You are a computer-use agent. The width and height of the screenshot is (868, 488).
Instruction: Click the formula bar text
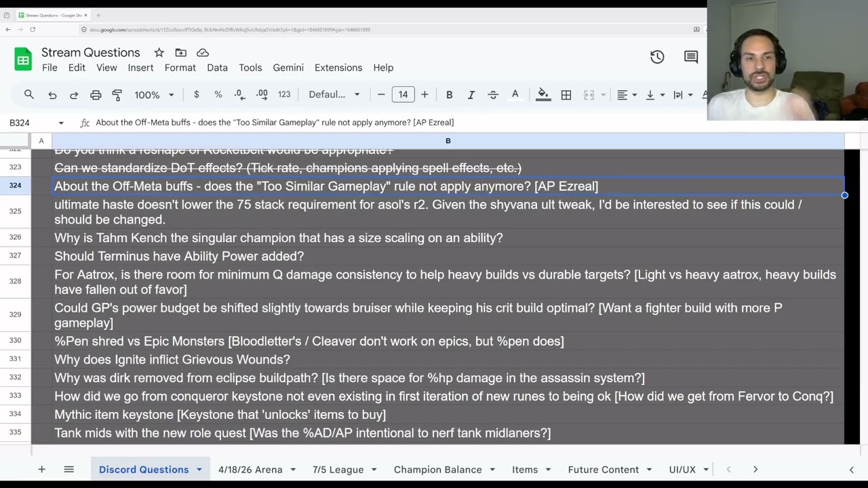[275, 123]
